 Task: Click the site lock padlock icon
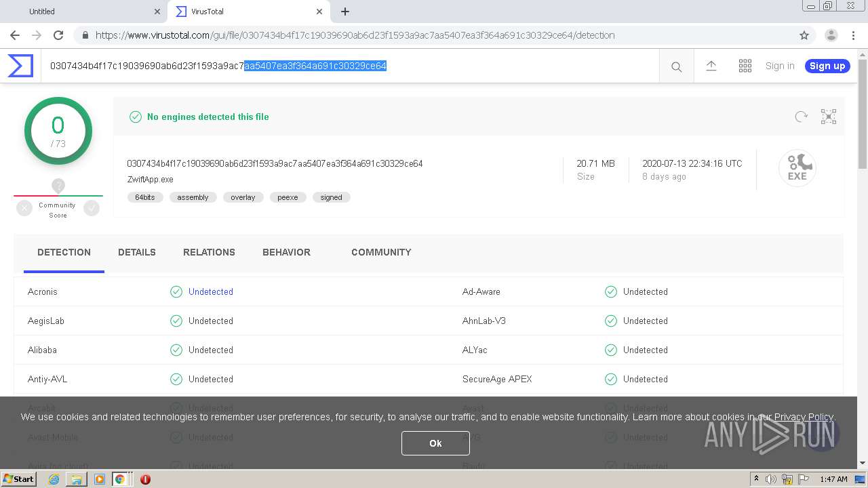pos(85,35)
